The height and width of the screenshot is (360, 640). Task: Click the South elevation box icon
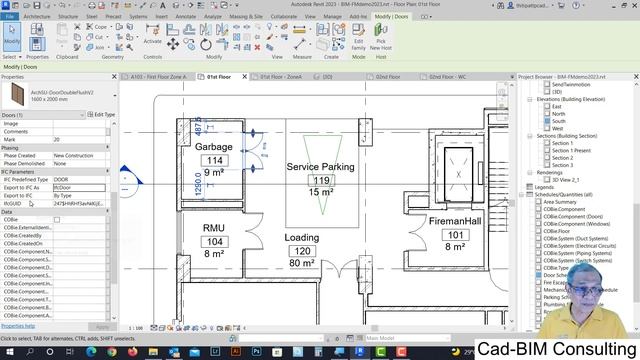(x=547, y=121)
